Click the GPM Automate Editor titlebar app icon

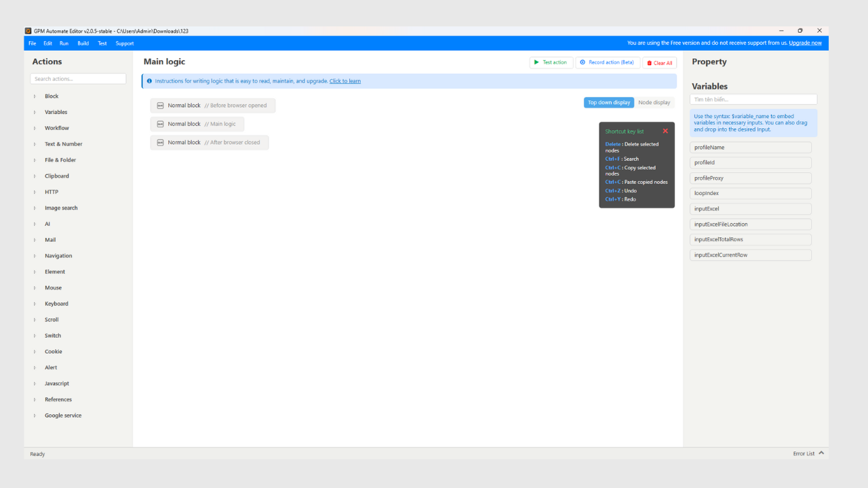coord(28,30)
